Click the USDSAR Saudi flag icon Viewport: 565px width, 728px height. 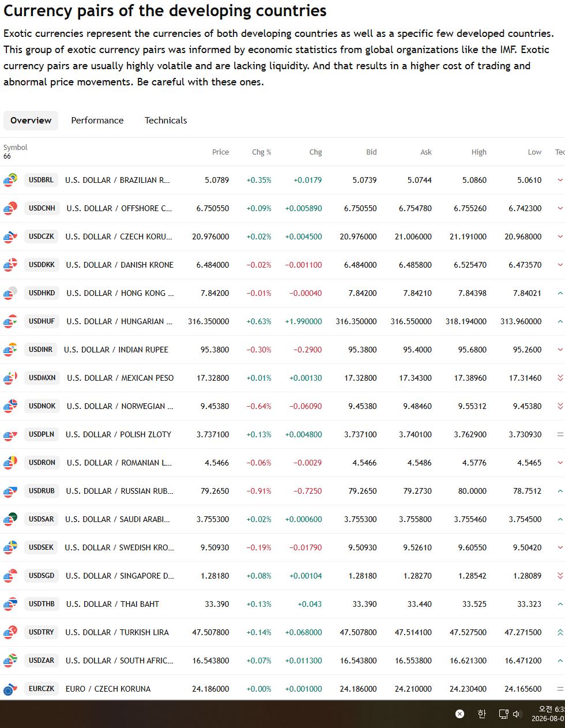pyautogui.click(x=10, y=519)
